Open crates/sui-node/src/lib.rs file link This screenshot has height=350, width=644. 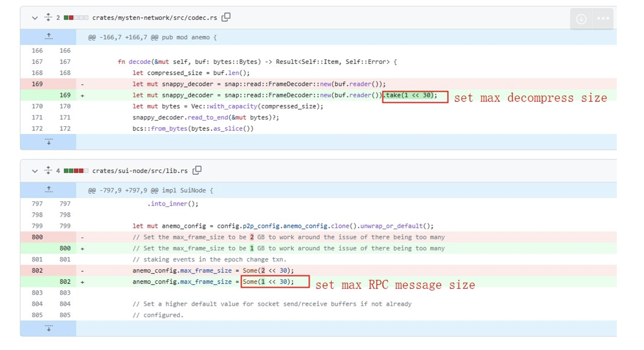140,171
